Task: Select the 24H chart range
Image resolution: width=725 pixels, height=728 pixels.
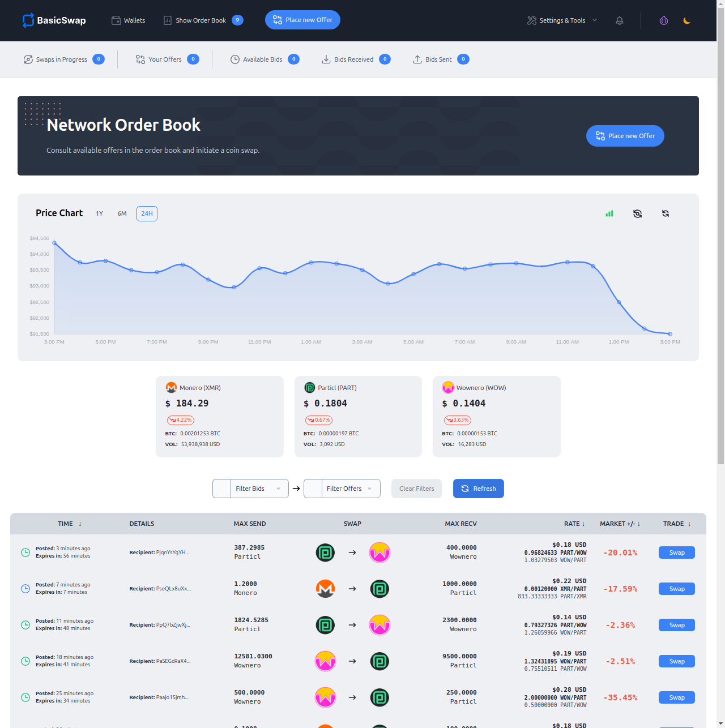Action: (147, 213)
